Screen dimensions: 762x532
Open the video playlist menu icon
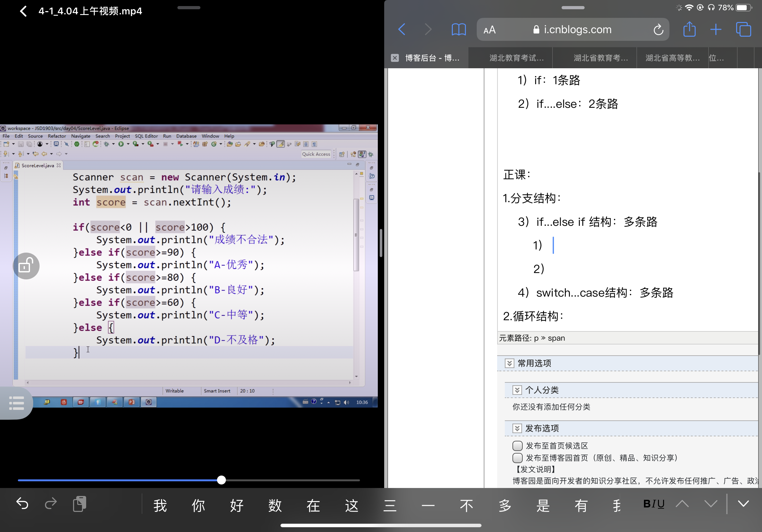pyautogui.click(x=16, y=403)
